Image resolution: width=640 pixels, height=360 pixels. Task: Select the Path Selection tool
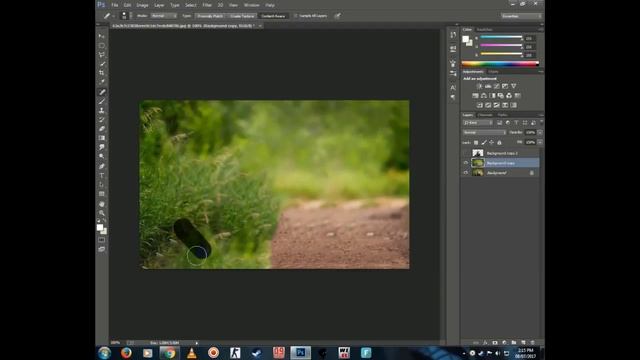click(102, 185)
